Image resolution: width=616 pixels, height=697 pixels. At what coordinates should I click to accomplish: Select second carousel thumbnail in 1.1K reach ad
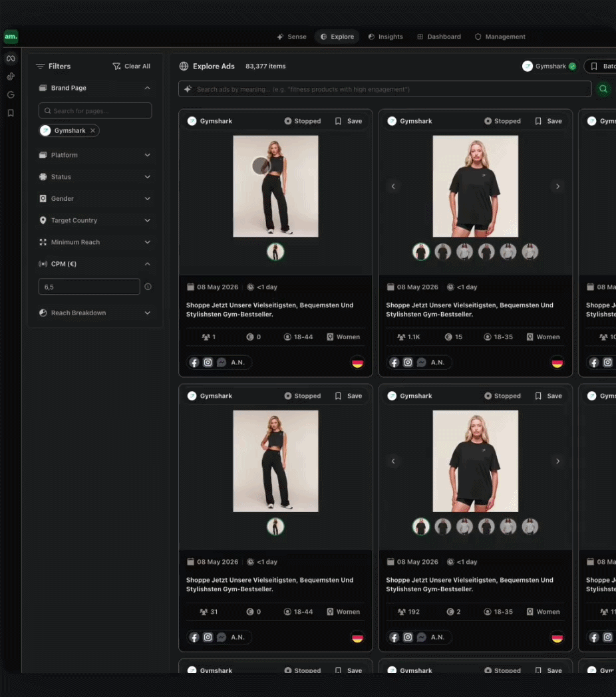(442, 251)
